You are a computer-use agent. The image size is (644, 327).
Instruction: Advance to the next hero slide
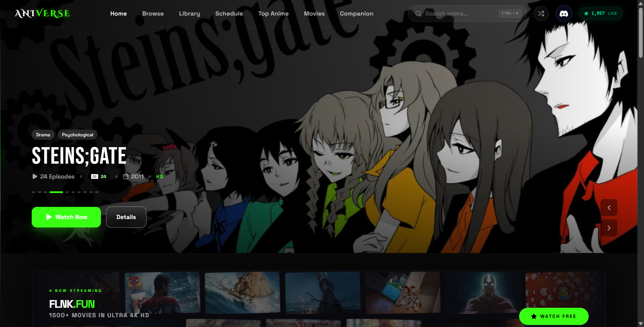(609, 228)
